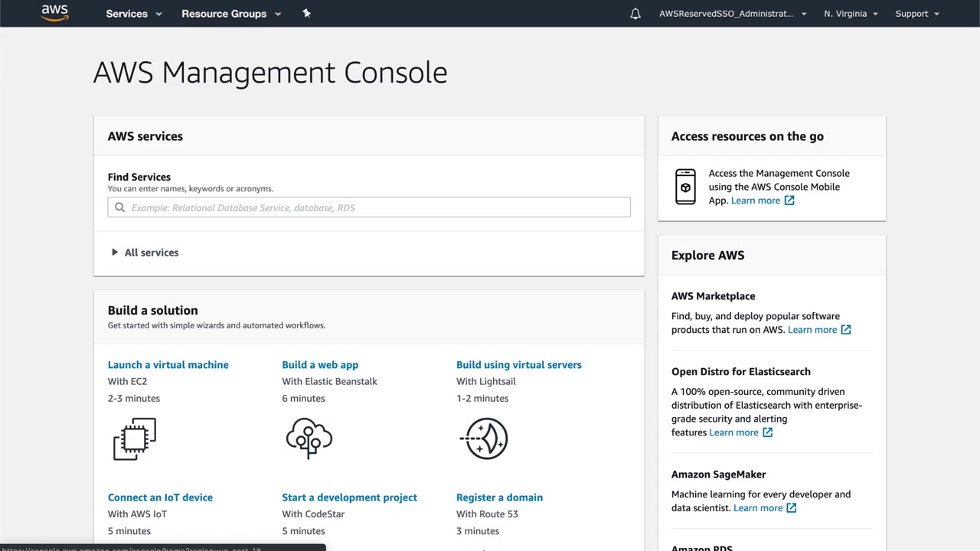Viewport: 980px width, 551px height.
Task: Click the search magnifier in Find Services
Action: (x=120, y=207)
